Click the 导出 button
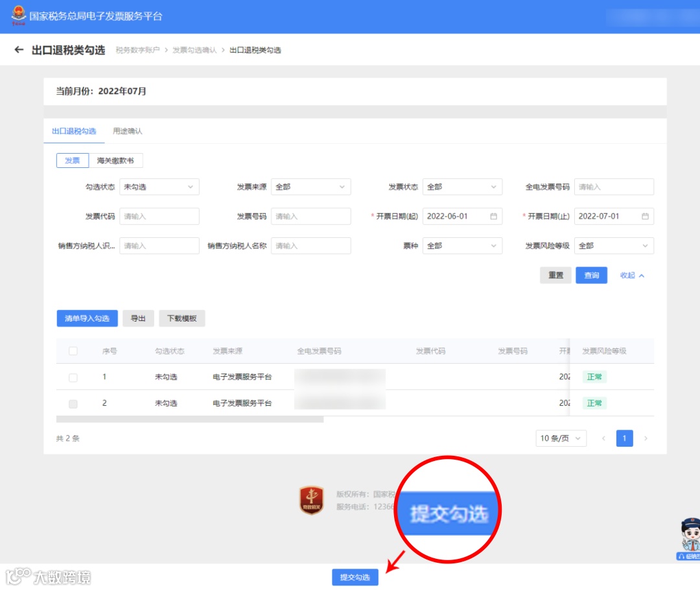Viewport: 700px width, 590px height. (138, 318)
